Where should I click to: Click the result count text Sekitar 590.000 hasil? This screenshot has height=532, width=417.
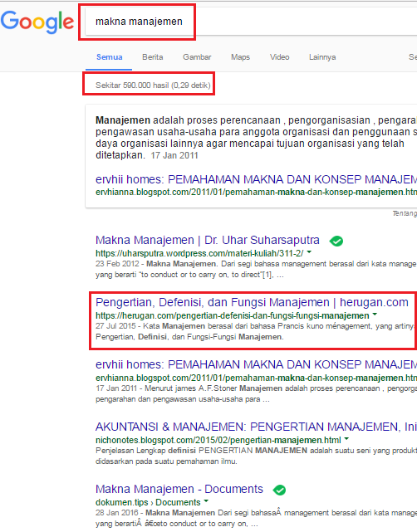pyautogui.click(x=153, y=85)
